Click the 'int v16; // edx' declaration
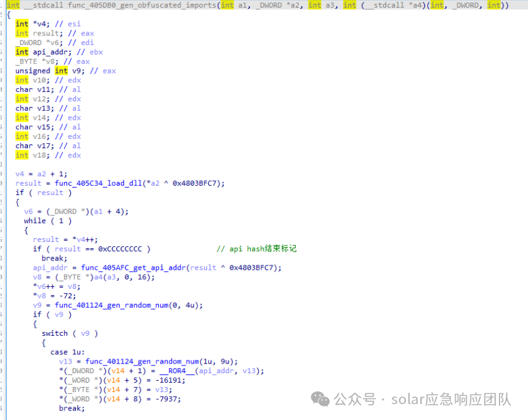Image resolution: width=528 pixels, height=420 pixels. click(x=48, y=136)
